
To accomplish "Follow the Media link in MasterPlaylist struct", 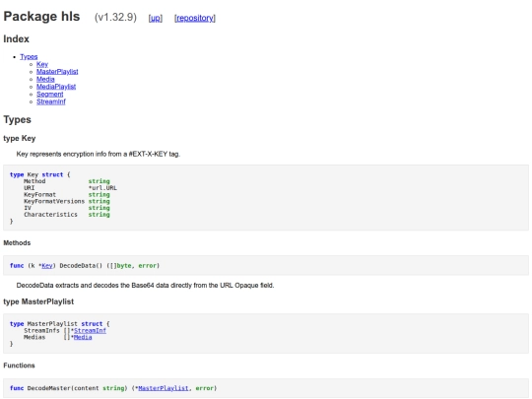I will click(83, 337).
